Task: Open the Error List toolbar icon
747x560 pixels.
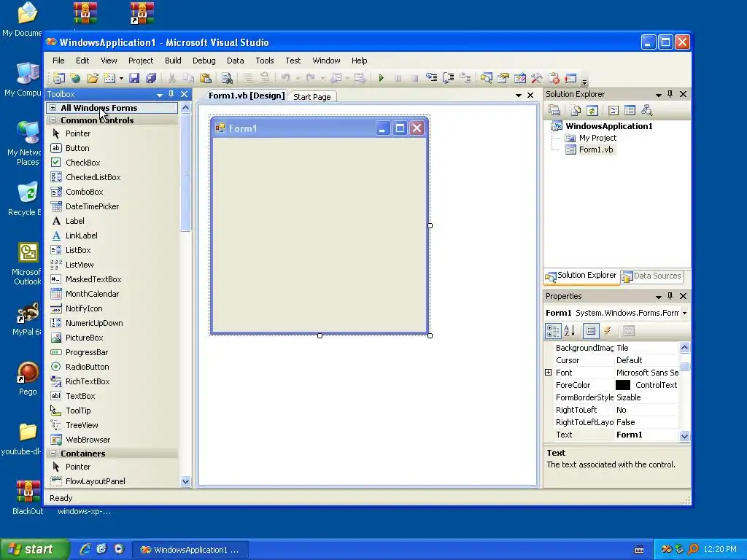Action: (x=554, y=78)
